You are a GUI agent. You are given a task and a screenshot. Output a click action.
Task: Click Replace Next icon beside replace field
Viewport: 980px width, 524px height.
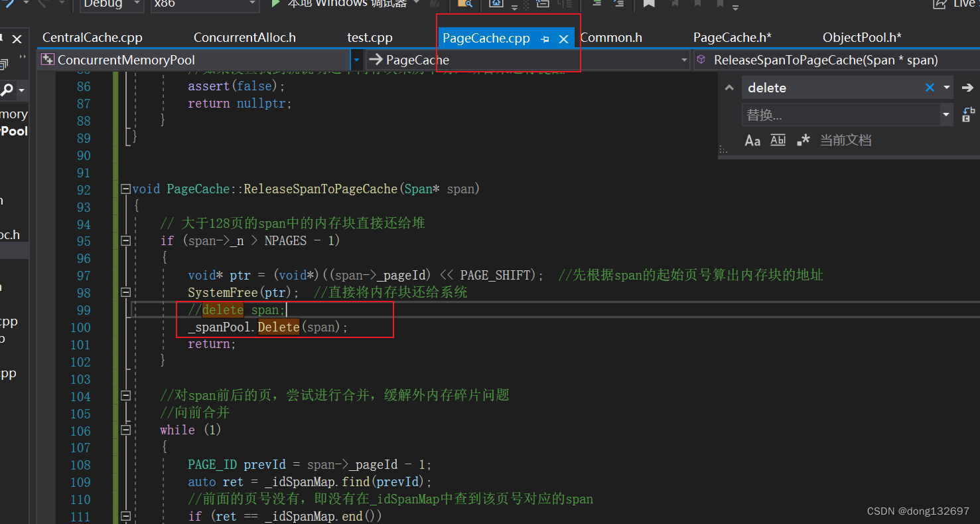[968, 115]
